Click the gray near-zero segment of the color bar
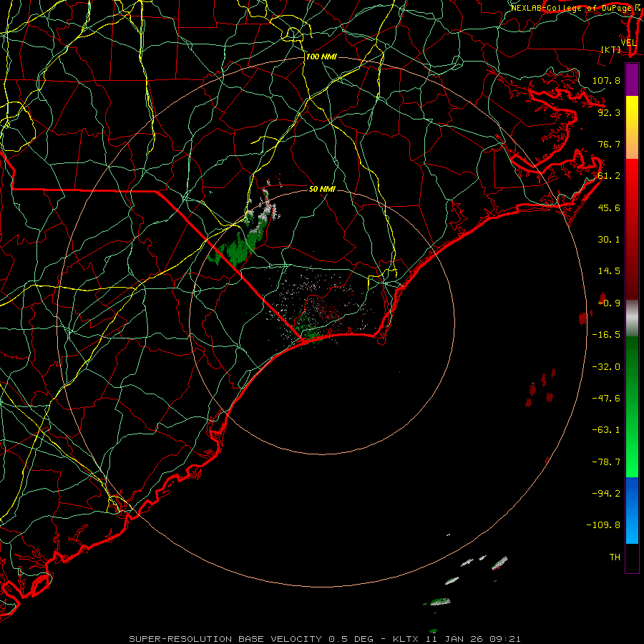 pyautogui.click(x=632, y=318)
